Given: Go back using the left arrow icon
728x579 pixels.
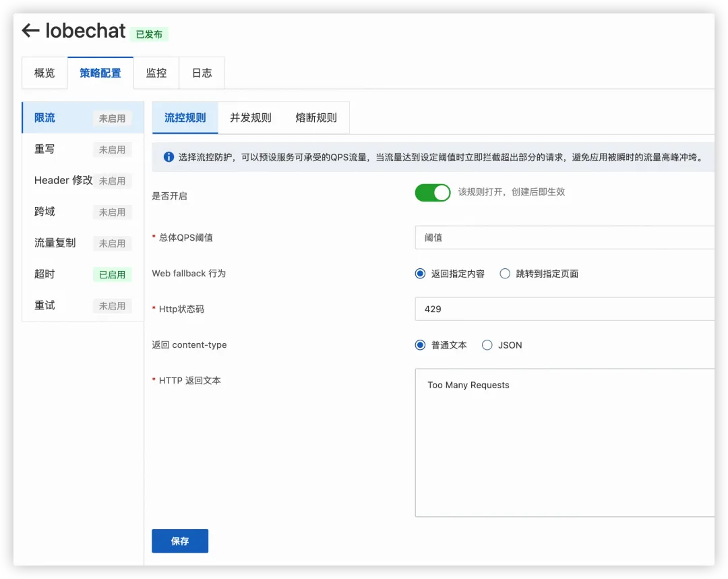Looking at the screenshot, I should 30,30.
